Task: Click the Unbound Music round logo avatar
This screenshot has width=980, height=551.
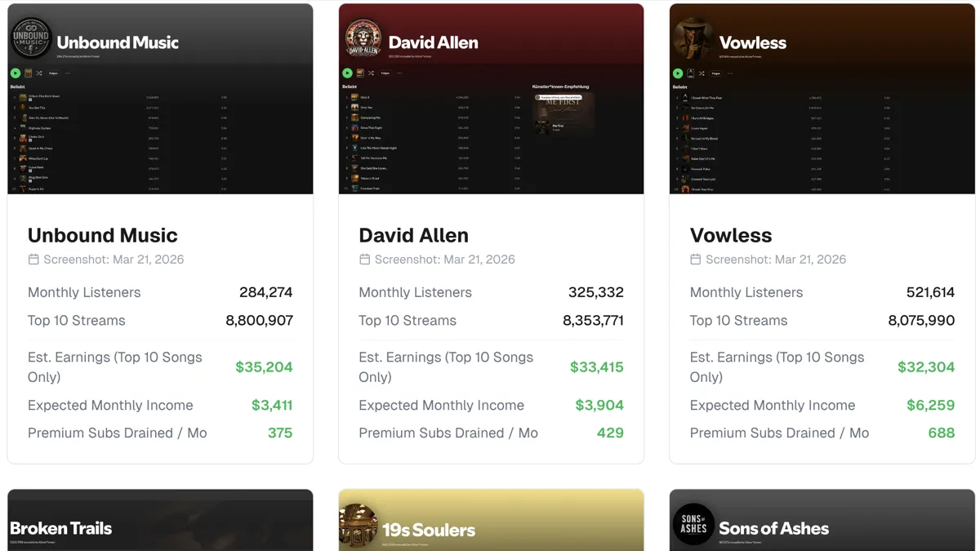Action: click(31, 39)
